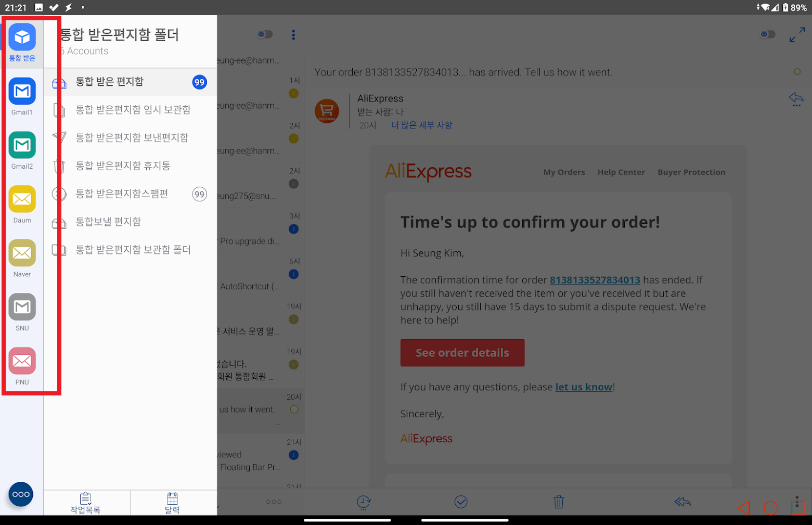Tap the AliExpress logo in the email body

click(428, 172)
